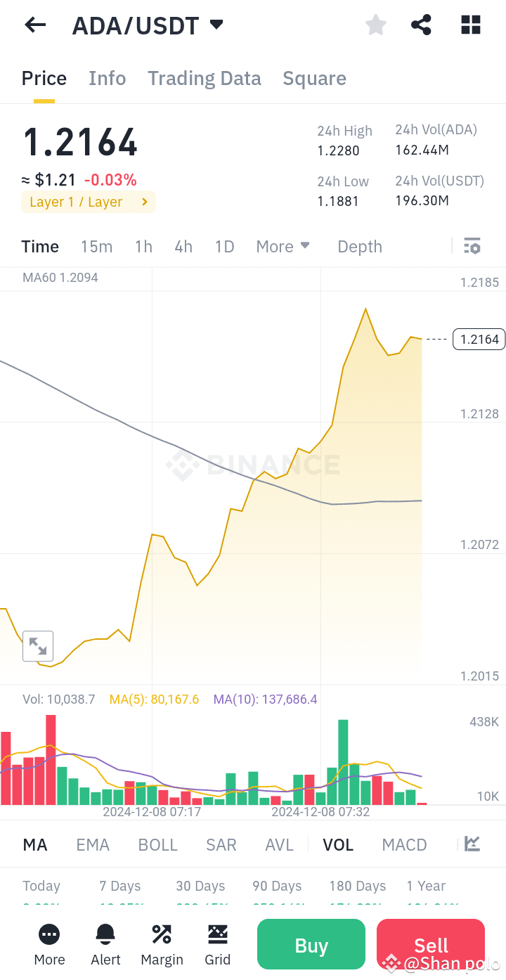The height and width of the screenshot is (980, 506).
Task: Select the Margin icon in bottom bar
Action: pos(161,944)
